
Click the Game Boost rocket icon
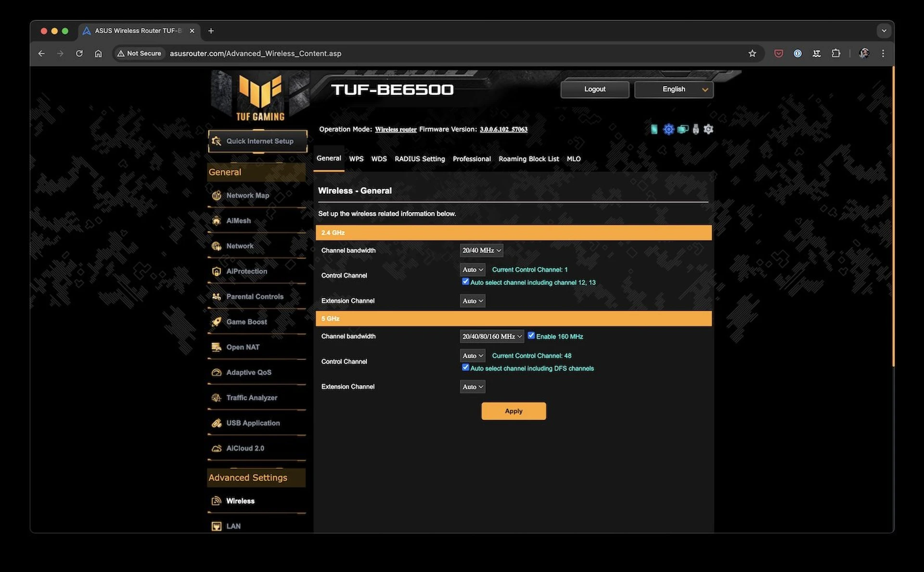click(217, 322)
